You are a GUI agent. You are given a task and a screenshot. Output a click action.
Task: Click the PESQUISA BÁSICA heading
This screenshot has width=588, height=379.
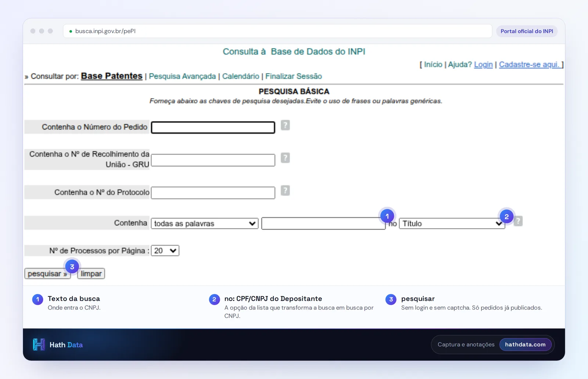pos(294,91)
